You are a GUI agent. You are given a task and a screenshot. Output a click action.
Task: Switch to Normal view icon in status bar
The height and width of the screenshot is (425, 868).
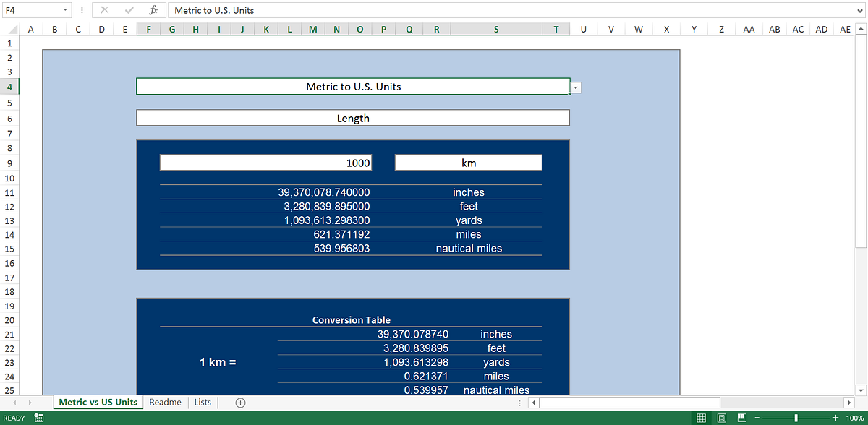click(x=701, y=418)
